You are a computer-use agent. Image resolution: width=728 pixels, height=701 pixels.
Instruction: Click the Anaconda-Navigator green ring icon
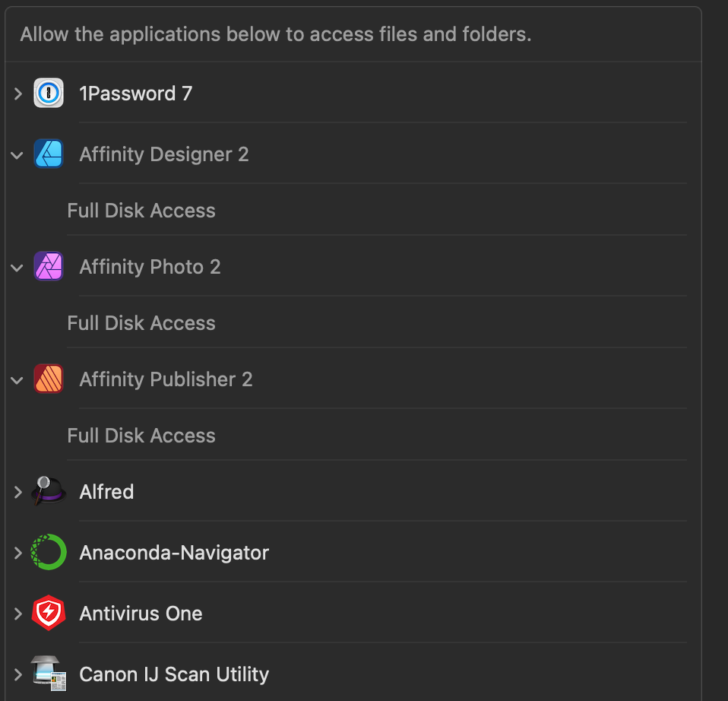click(49, 552)
